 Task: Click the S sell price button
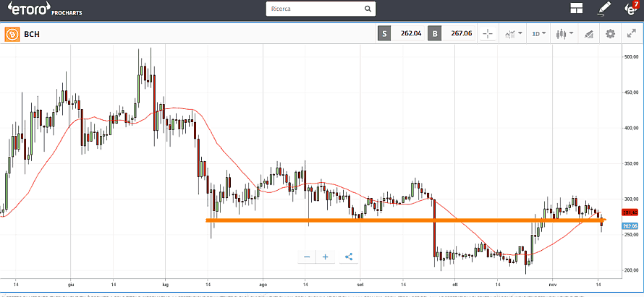tap(385, 34)
